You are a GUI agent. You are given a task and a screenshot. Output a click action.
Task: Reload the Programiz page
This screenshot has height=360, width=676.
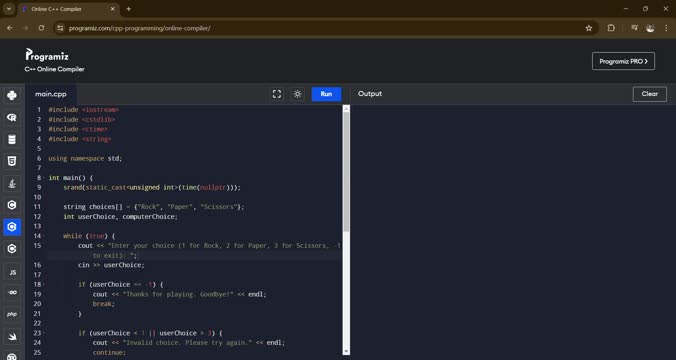(x=41, y=28)
